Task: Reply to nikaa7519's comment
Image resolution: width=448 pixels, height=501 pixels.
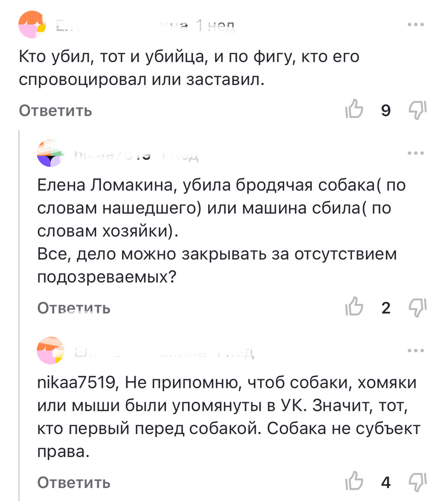Action: pos(73,308)
